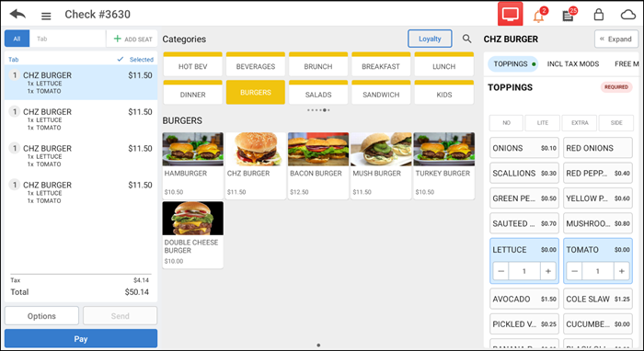Open the FREE M... modifier tab
The image size is (644, 351).
pyautogui.click(x=627, y=64)
